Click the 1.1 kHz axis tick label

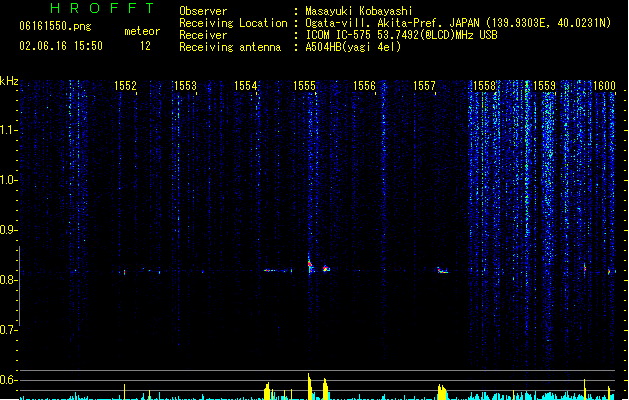(x=8, y=130)
